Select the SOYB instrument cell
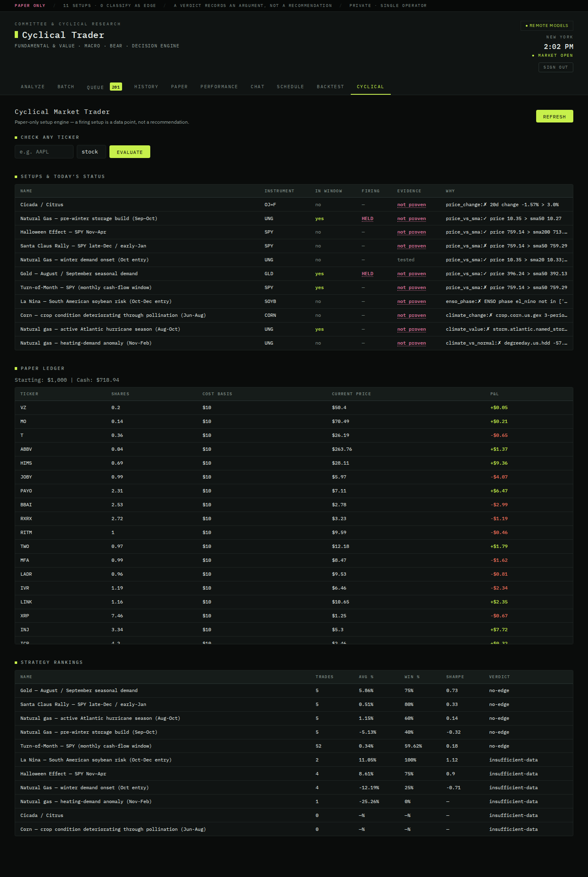 270,301
